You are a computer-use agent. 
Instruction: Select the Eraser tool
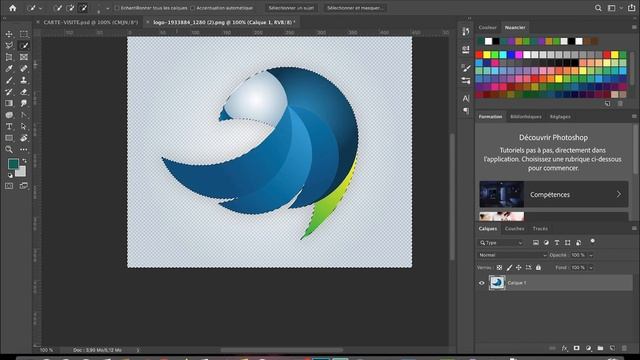point(24,92)
